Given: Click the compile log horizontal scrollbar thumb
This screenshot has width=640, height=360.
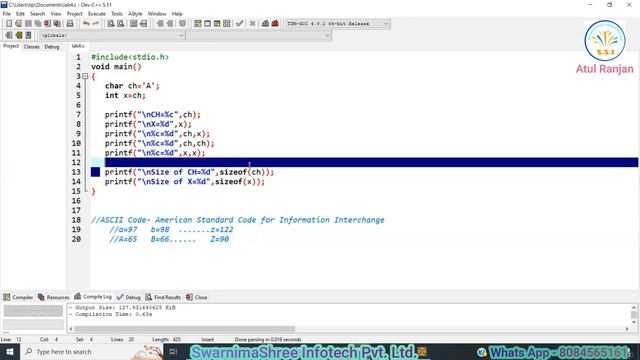Looking at the screenshot, I should click(x=184, y=329).
